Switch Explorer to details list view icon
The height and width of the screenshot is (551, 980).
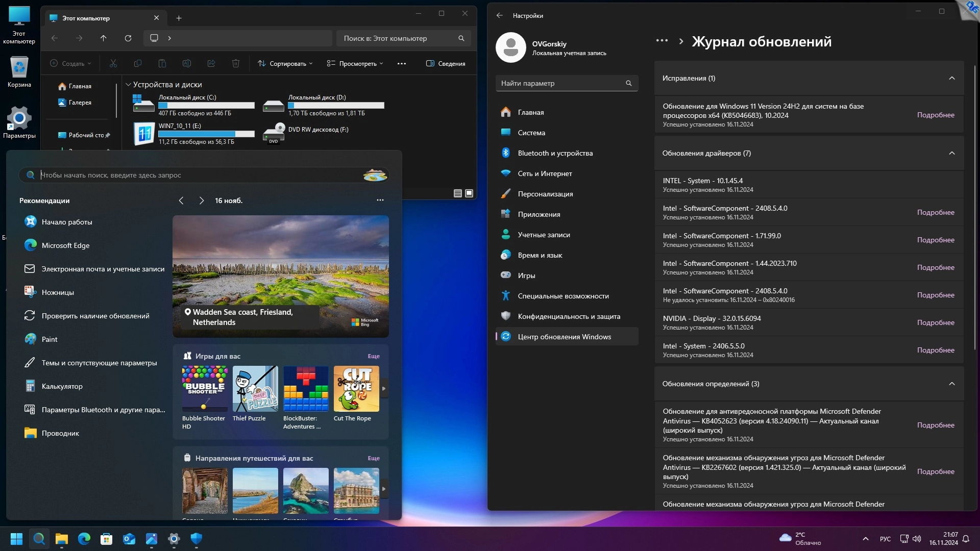(457, 193)
